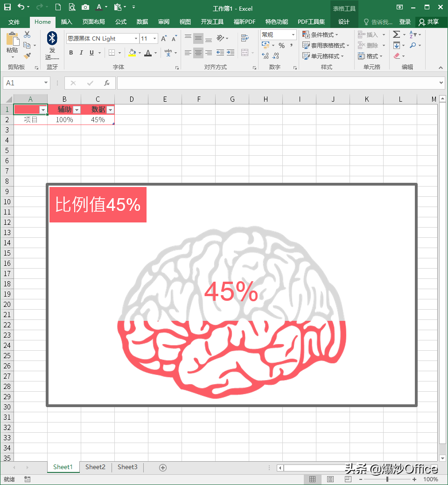
Task: Click the Undo arrow icon
Action: [21, 7]
